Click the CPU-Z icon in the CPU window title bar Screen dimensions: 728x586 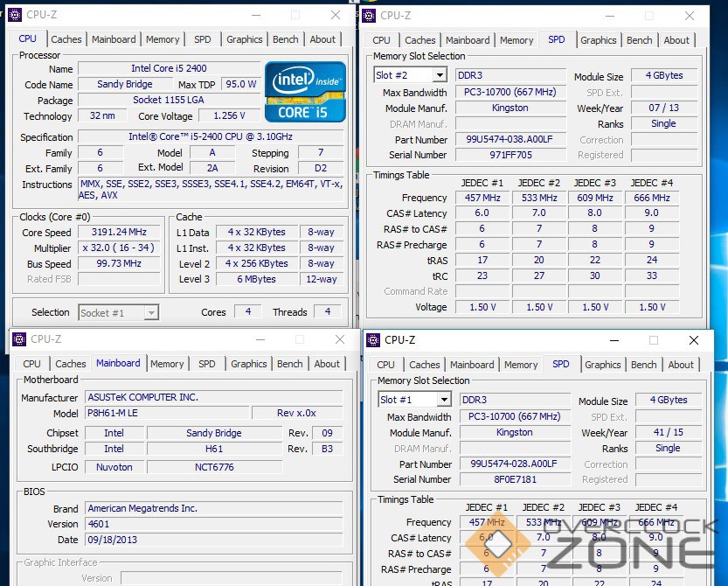16,15
